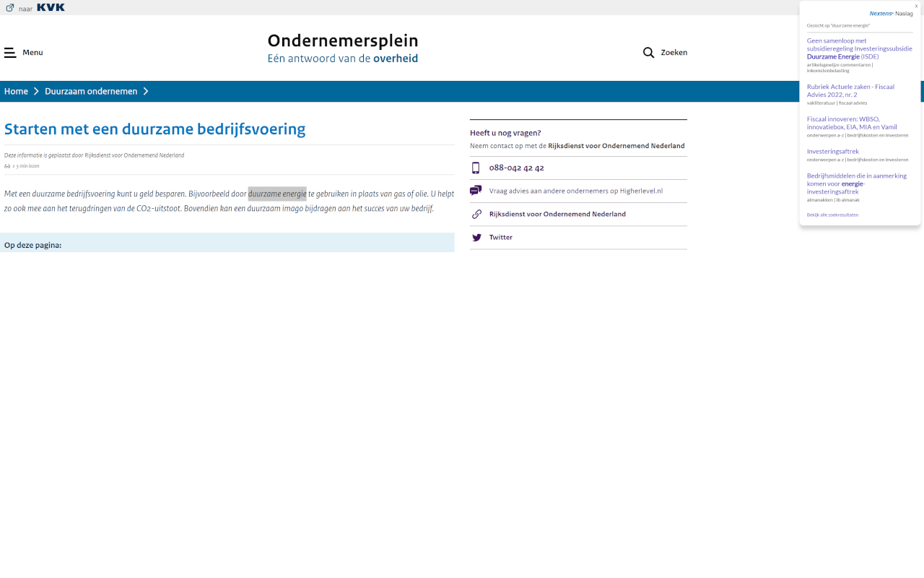Open the Investeringsaftrek search result
924x578 pixels.
point(833,151)
